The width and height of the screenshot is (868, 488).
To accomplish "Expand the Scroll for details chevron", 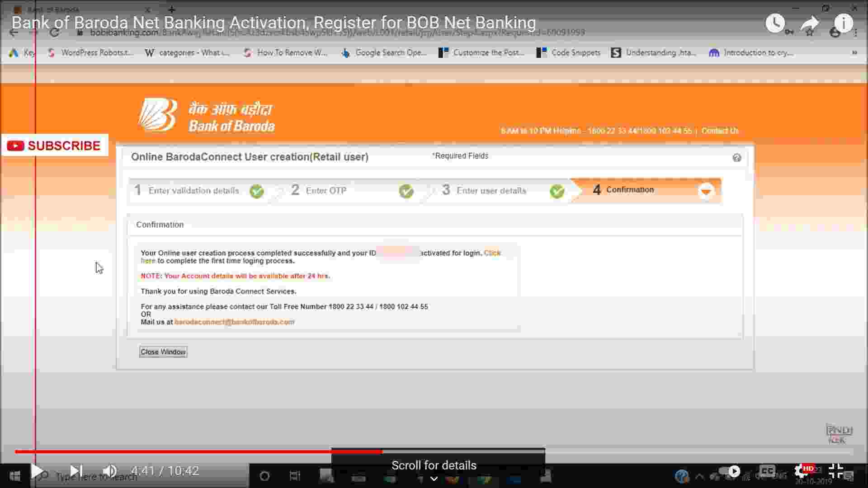I will 434,479.
